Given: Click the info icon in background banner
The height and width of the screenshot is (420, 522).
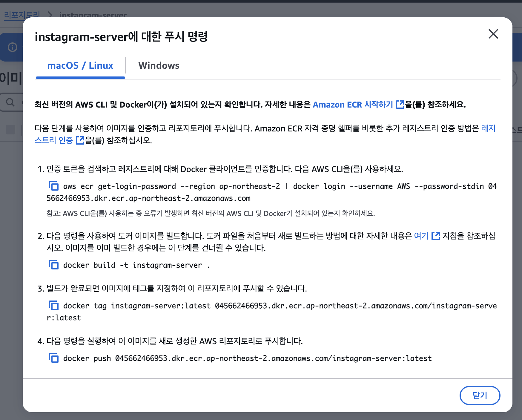Looking at the screenshot, I should click(x=13, y=47).
